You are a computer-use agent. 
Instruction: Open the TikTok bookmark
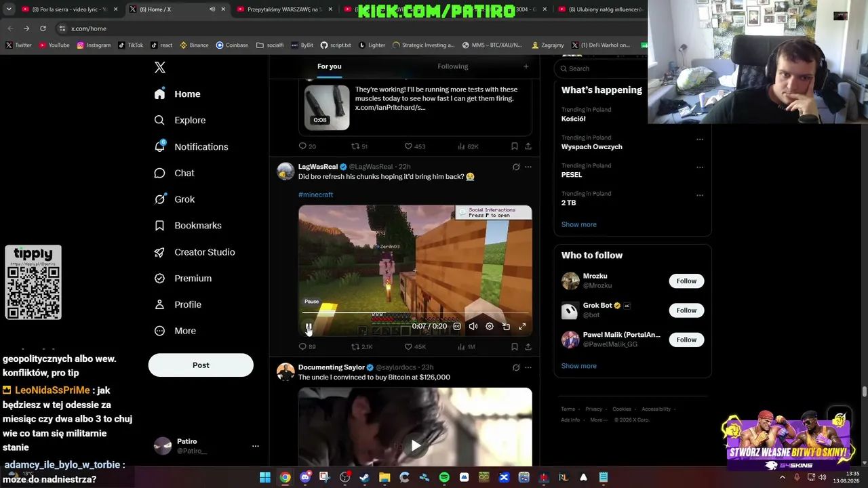130,45
